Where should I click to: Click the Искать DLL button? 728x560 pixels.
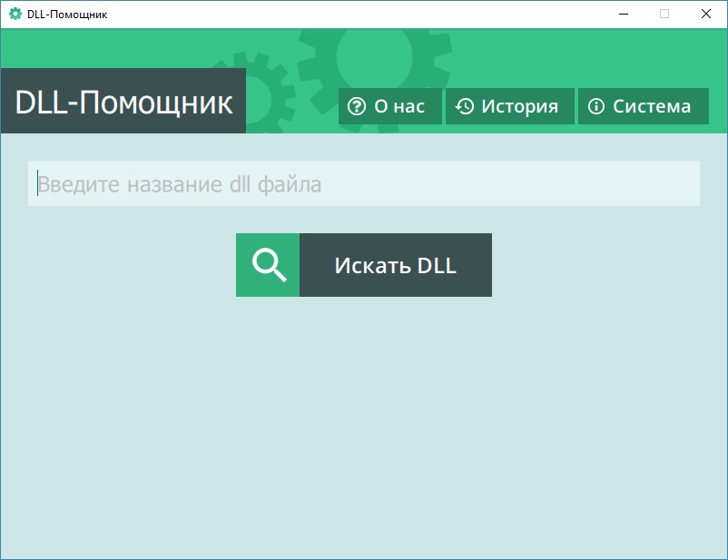[363, 265]
